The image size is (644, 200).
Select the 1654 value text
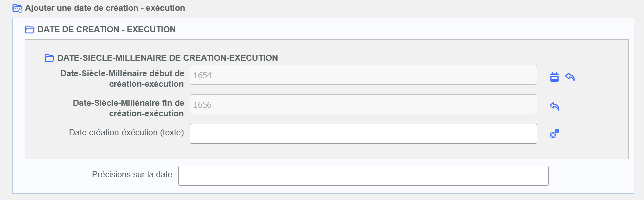click(202, 75)
